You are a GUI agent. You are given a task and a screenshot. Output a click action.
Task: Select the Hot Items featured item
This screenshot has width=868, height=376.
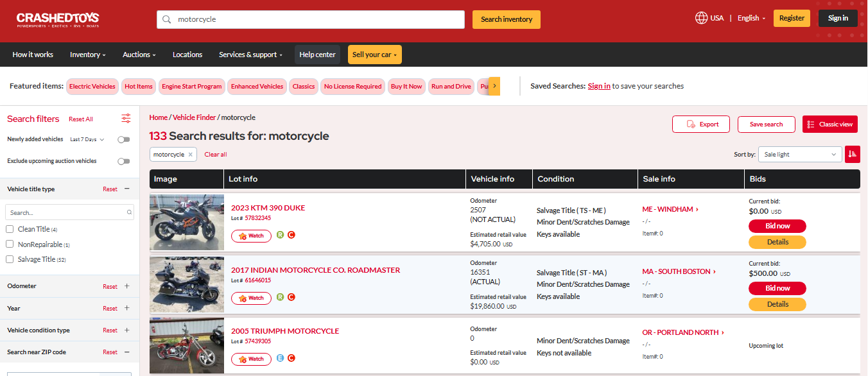pyautogui.click(x=139, y=87)
